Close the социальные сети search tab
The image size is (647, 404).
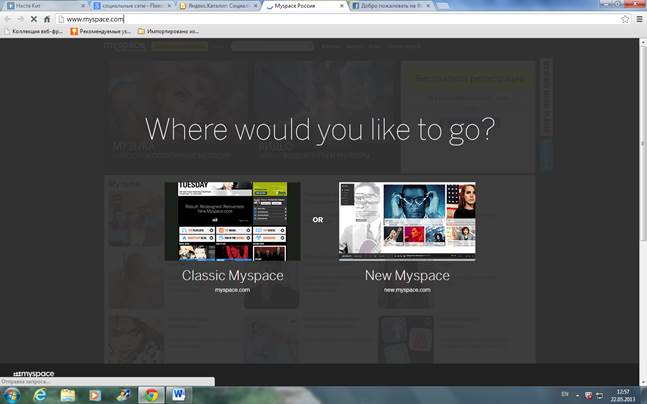[x=169, y=6]
